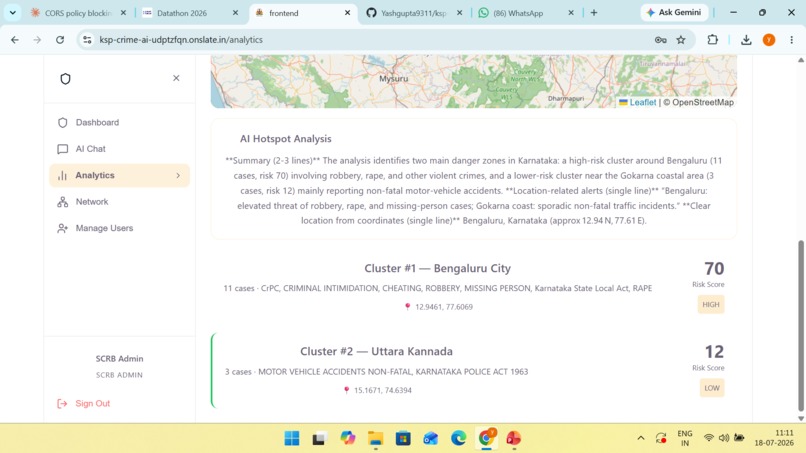Open Manage Users in the sidebar
The width and height of the screenshot is (806, 453).
[119, 228]
